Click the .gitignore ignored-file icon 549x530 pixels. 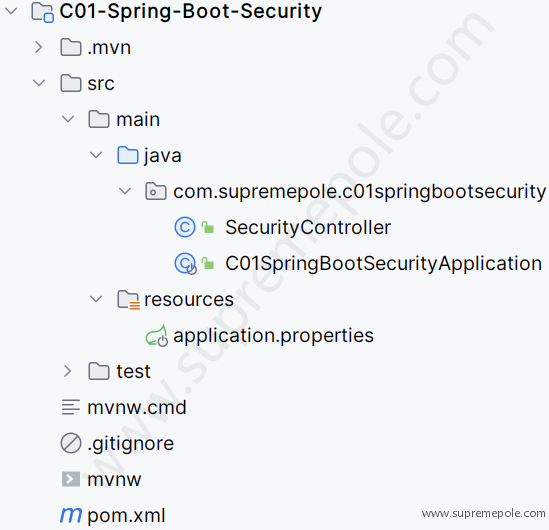71,443
